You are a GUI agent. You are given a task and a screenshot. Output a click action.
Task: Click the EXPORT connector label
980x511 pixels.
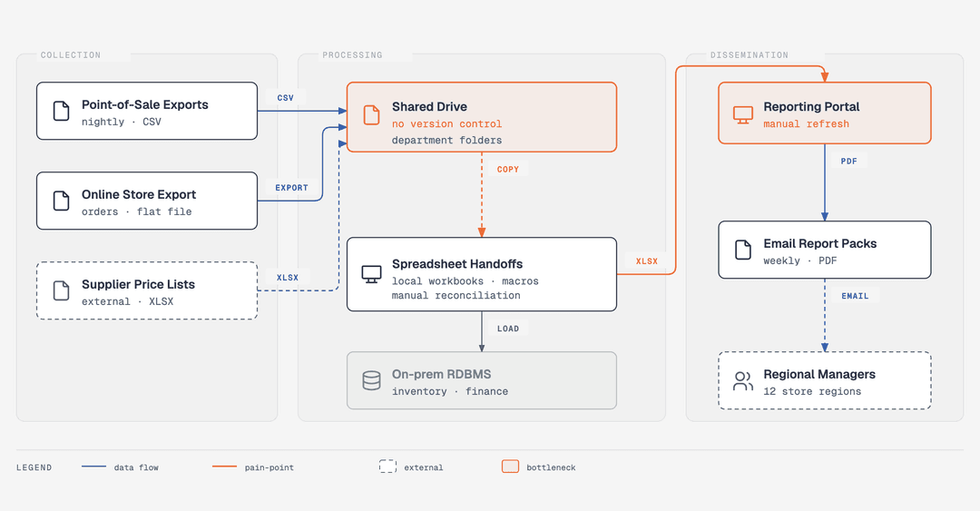tap(292, 188)
